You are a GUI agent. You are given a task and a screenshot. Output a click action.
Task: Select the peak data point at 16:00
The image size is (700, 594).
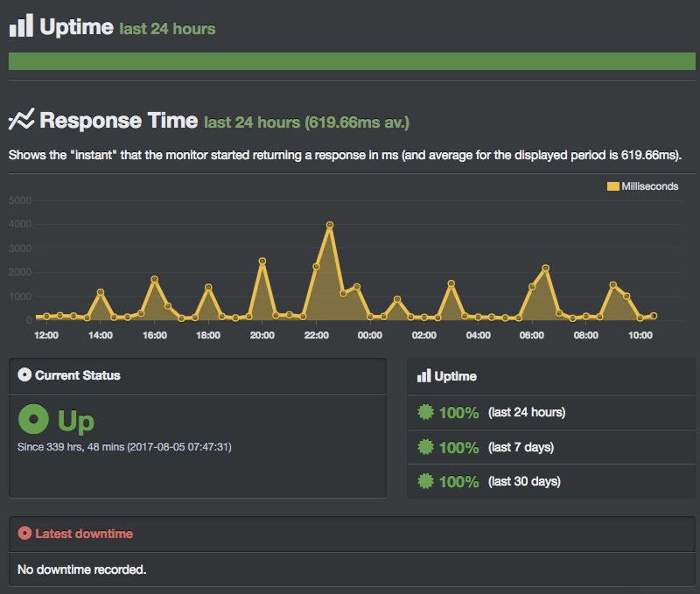[x=155, y=279]
